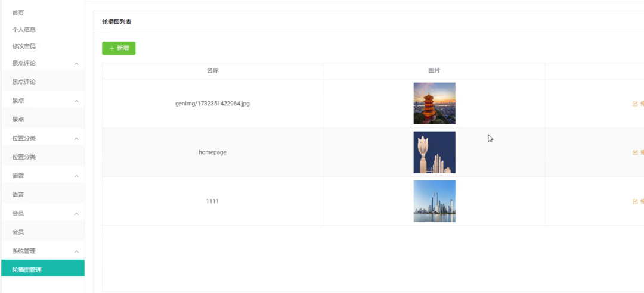Click the 新增 add button
Image resolution: width=644 pixels, height=293 pixels.
(x=119, y=48)
